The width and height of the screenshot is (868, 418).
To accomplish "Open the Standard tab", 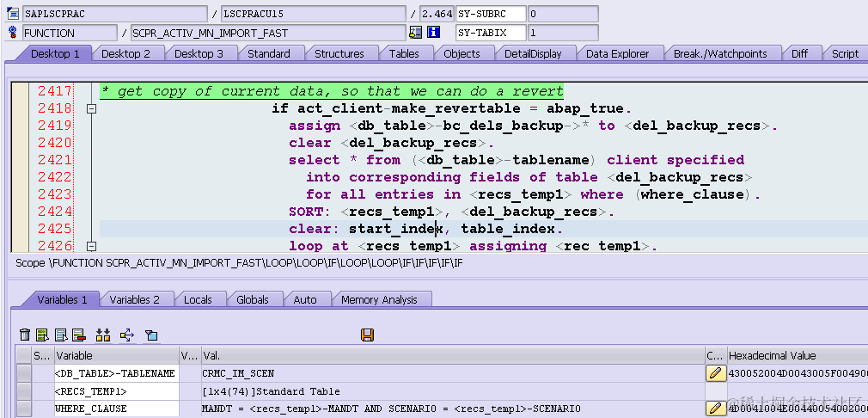I will (x=268, y=53).
